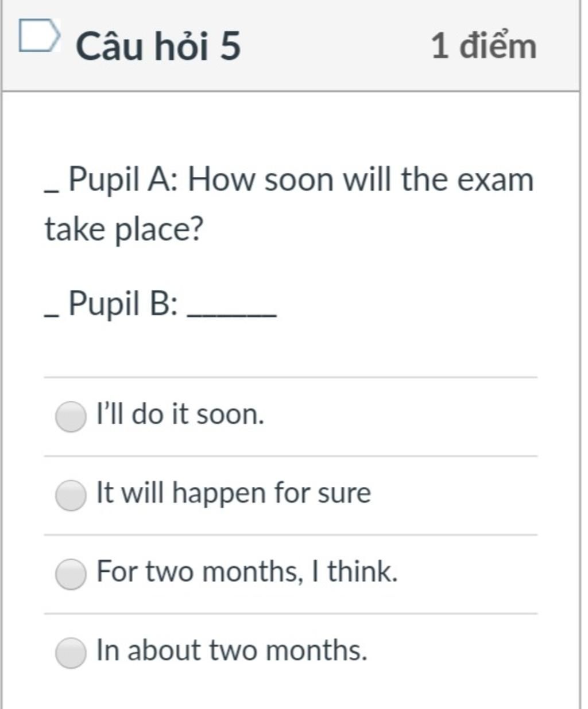This screenshot has height=709, width=588.
Task: Select the radio button for "I'll do it soon."
Action: point(71,416)
